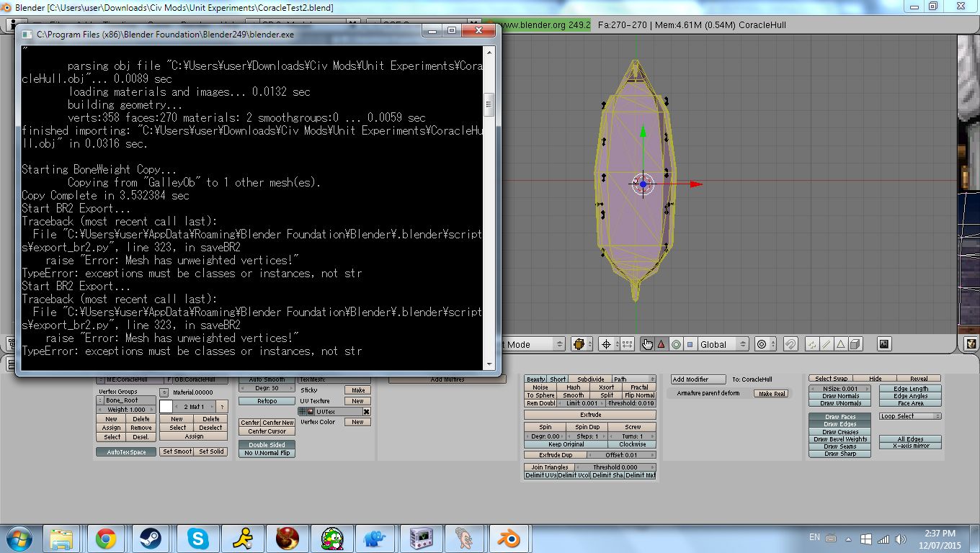Open Google Chrome from the taskbar
Image resolution: width=980 pixels, height=553 pixels.
[x=106, y=538]
